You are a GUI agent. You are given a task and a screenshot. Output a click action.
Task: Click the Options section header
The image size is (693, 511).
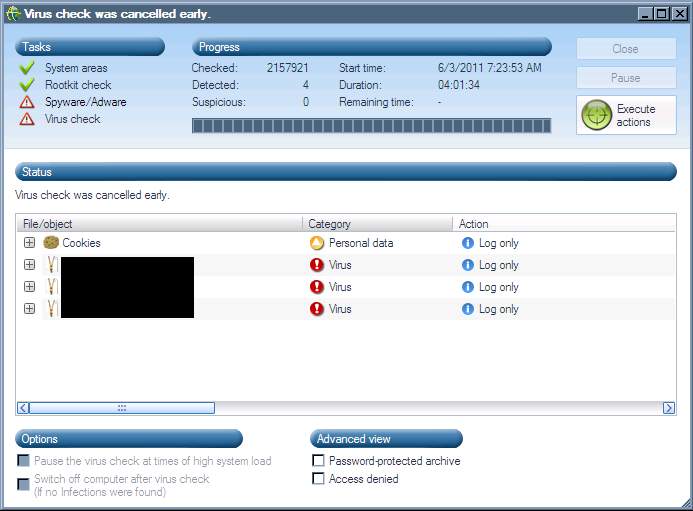coord(129,439)
